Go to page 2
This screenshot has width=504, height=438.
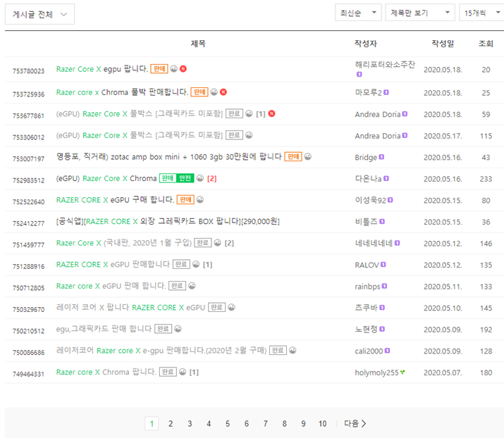(x=171, y=423)
